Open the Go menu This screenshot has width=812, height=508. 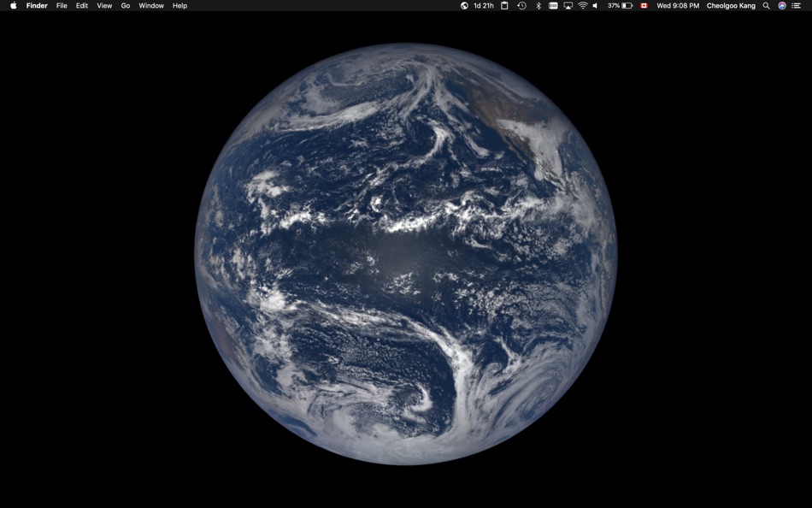click(x=126, y=6)
